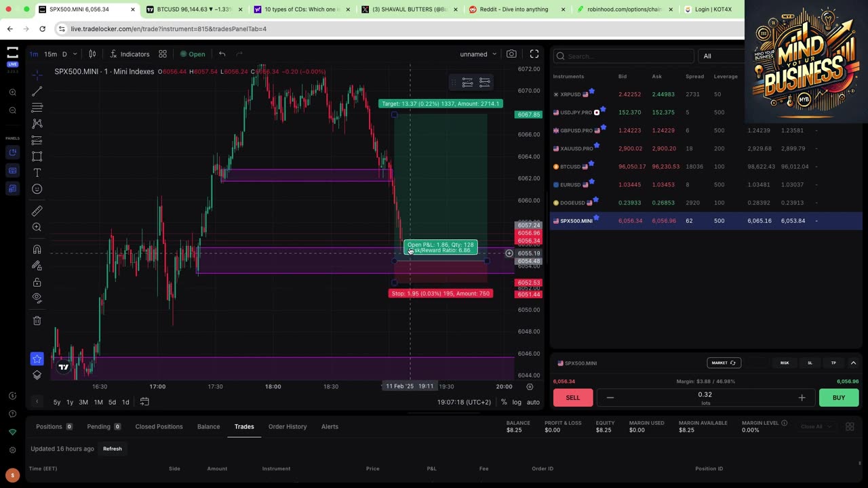The height and width of the screenshot is (488, 868).
Task: Open the Fibonacci tools group
Action: [37, 107]
